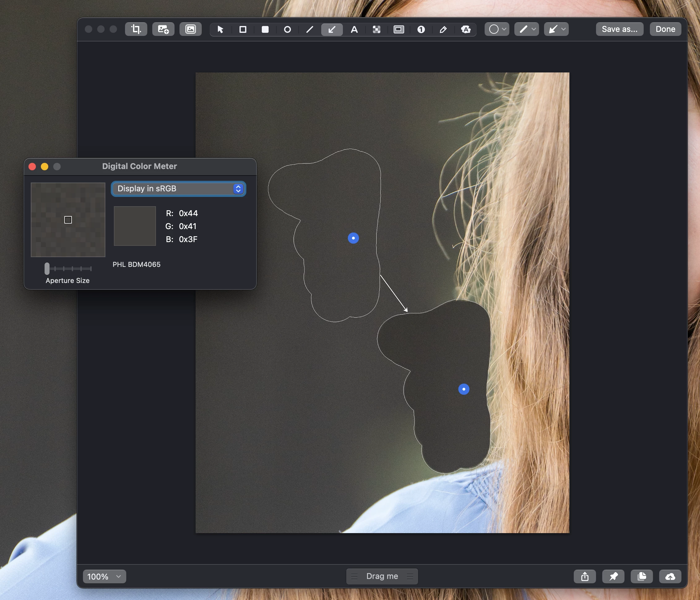Open the Display in sRGB popup menu

click(179, 189)
